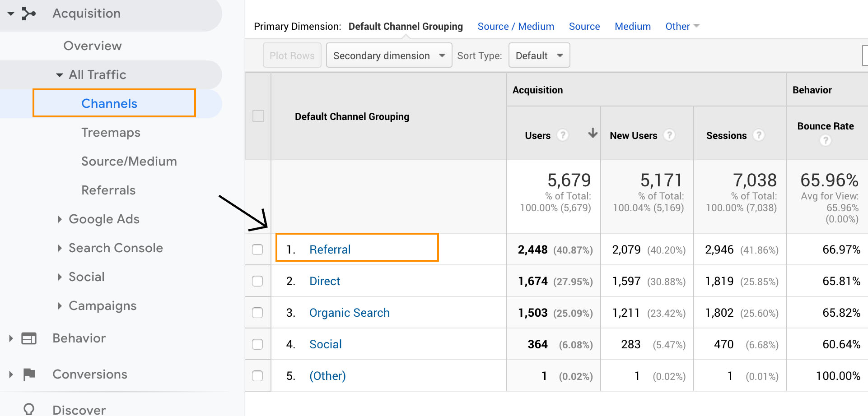Sort by the Sessions column header
Image resolution: width=868 pixels, height=416 pixels.
point(726,135)
